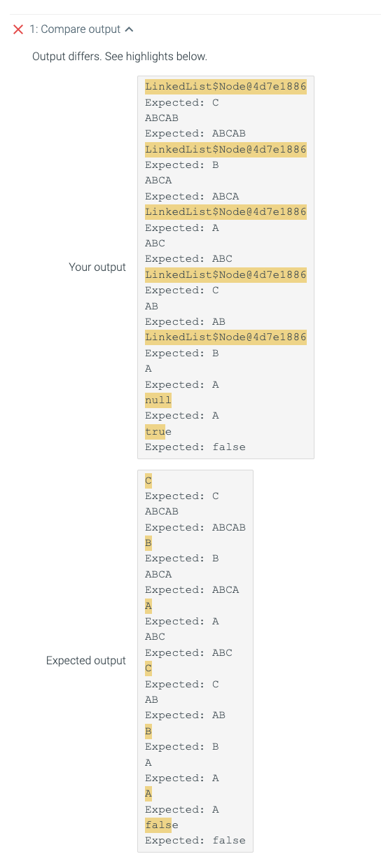
Task: Click 'Expected: false' in your output box
Action: [x=195, y=447]
